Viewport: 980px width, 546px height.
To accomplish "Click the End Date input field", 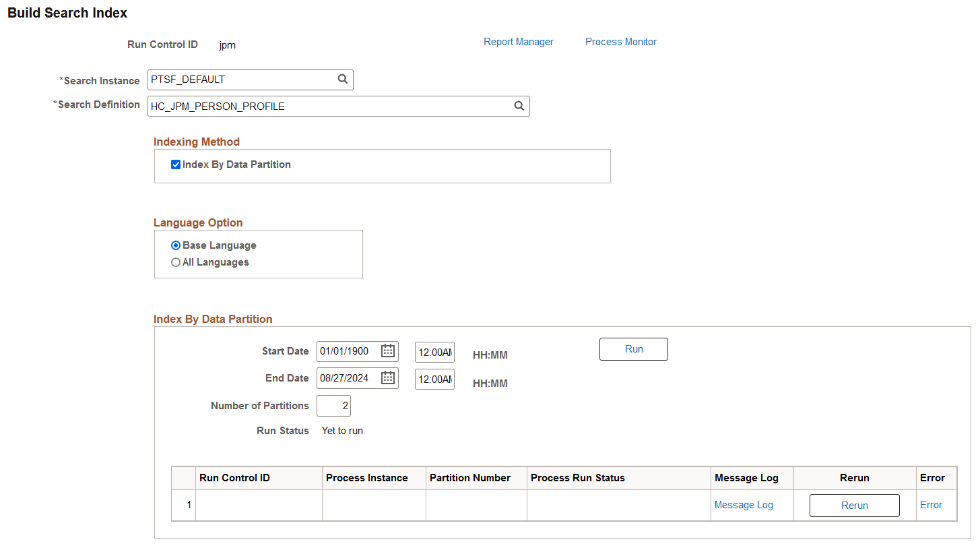I will pyautogui.click(x=350, y=377).
